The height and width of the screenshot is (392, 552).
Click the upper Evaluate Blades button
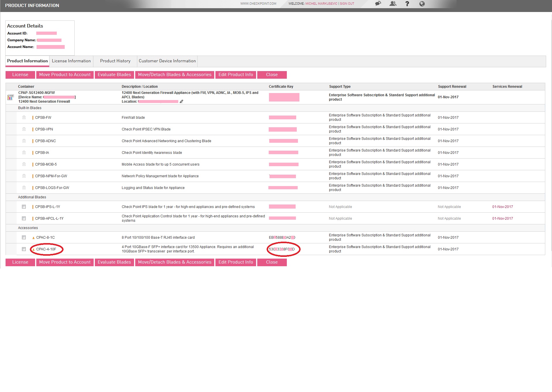(x=114, y=75)
